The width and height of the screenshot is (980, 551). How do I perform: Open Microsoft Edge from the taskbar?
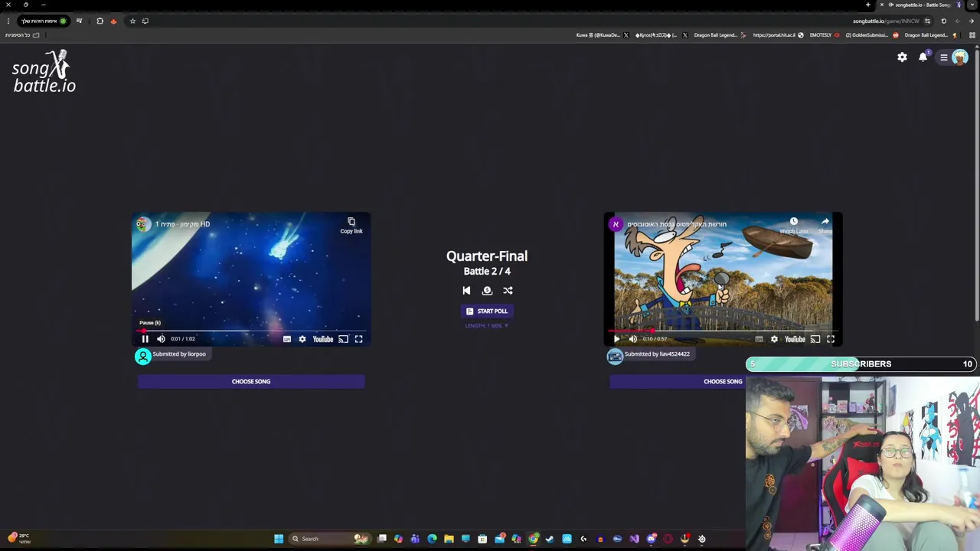pos(432,539)
